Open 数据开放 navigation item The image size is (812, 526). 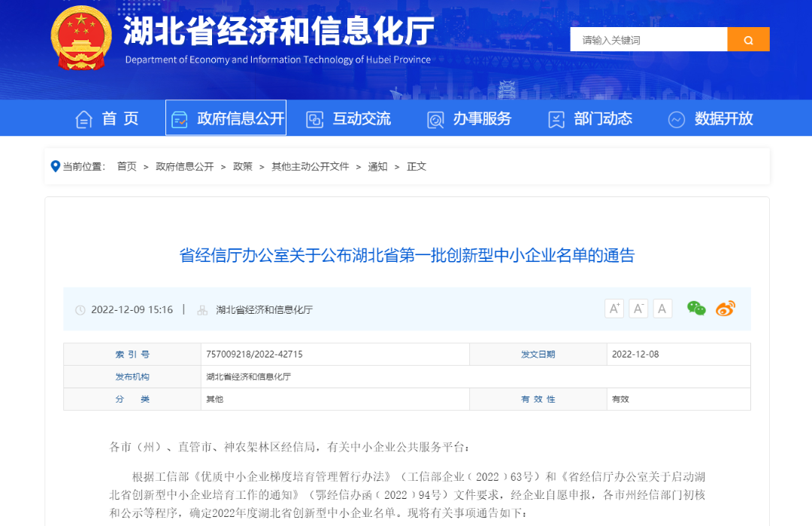710,119
